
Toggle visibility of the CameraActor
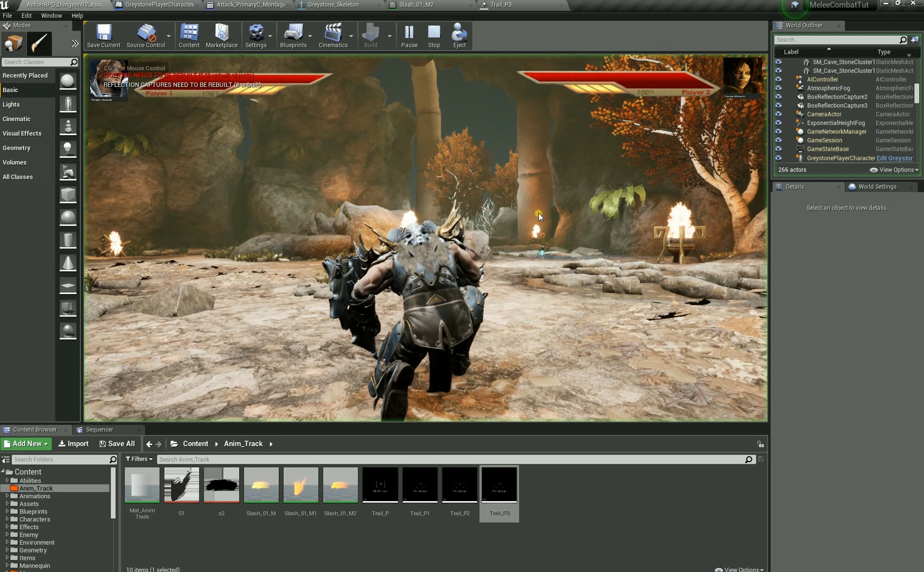(778, 114)
